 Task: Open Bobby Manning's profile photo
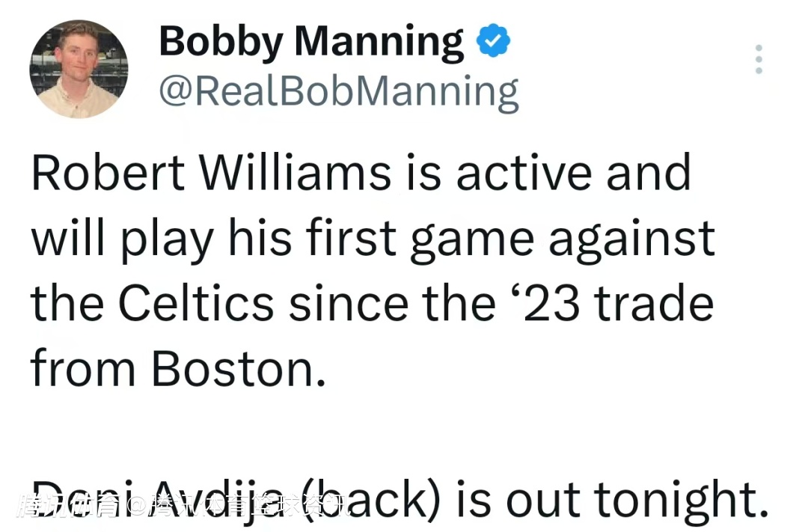coord(79,70)
